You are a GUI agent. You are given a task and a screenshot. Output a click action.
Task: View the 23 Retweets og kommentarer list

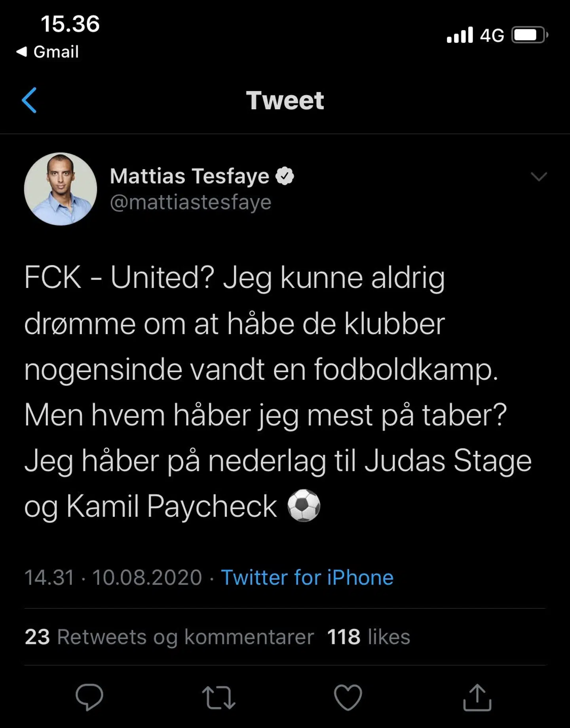[169, 637]
